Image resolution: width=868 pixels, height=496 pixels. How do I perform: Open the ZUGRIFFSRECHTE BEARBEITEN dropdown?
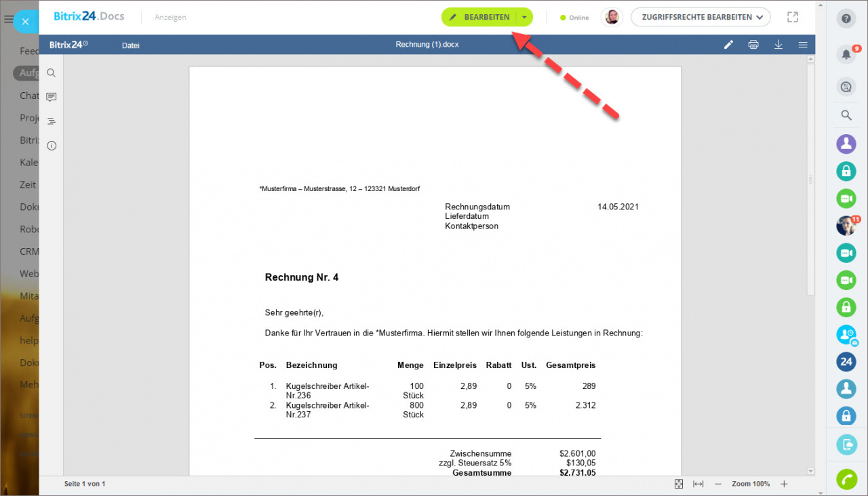701,18
